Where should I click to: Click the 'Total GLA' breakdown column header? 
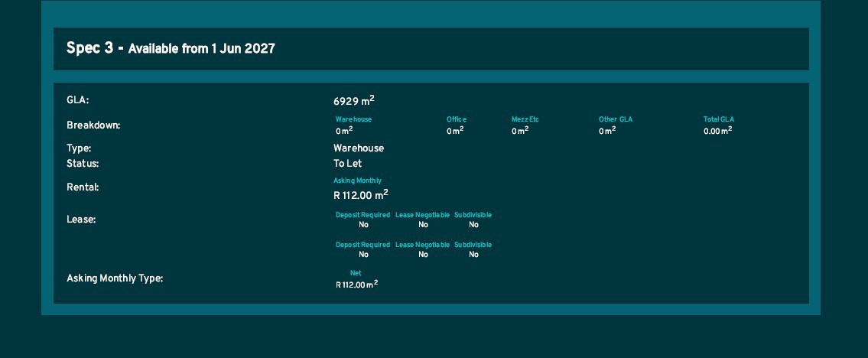pos(719,119)
